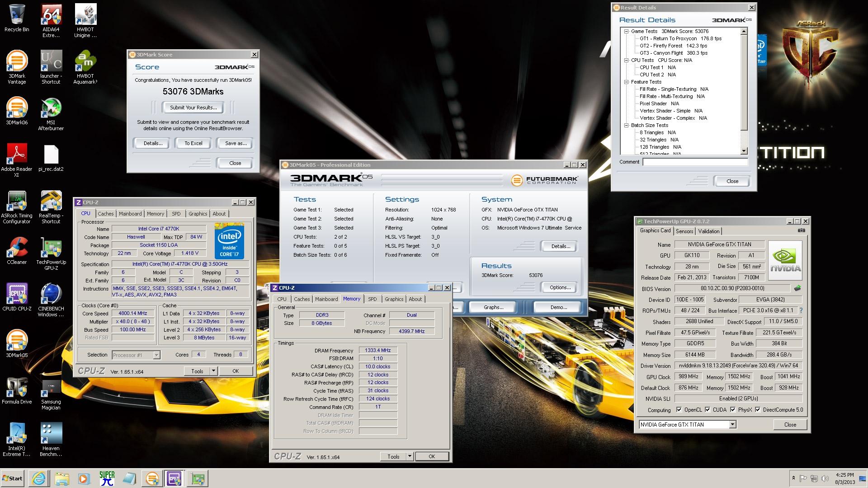Click Demo button in 3DMark05
This screenshot has width=868, height=488.
click(558, 307)
